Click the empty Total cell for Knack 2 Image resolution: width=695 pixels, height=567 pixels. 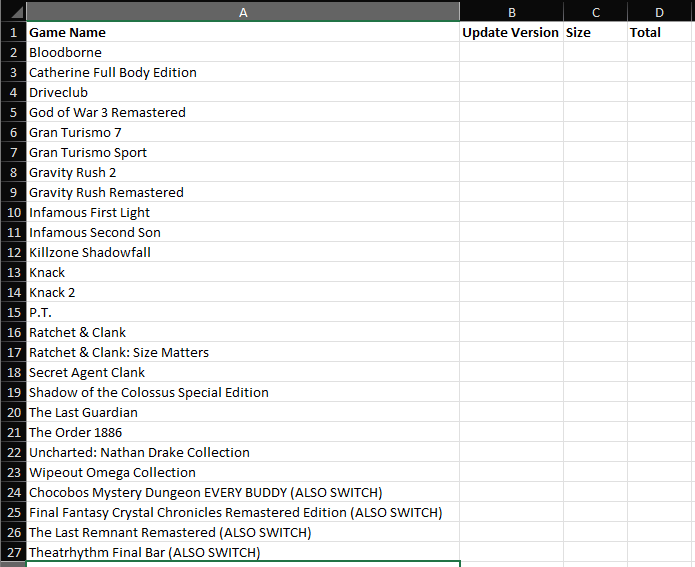(x=659, y=292)
